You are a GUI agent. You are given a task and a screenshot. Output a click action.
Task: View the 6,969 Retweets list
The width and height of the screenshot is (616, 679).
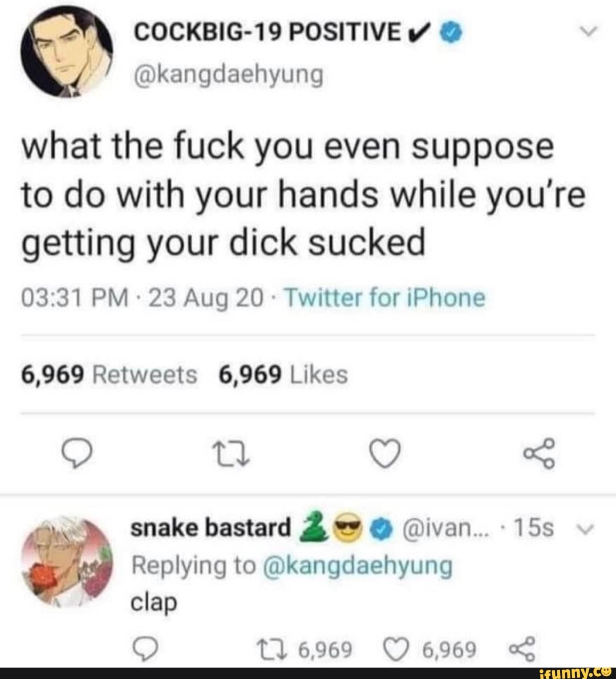click(x=108, y=375)
